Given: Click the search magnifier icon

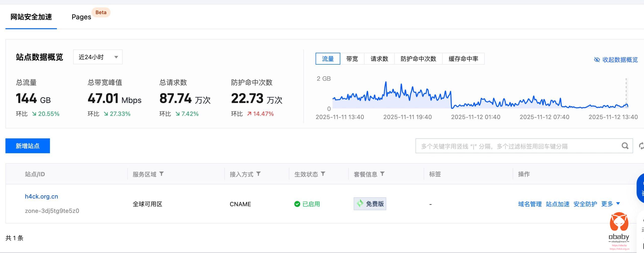Looking at the screenshot, I should 625,146.
